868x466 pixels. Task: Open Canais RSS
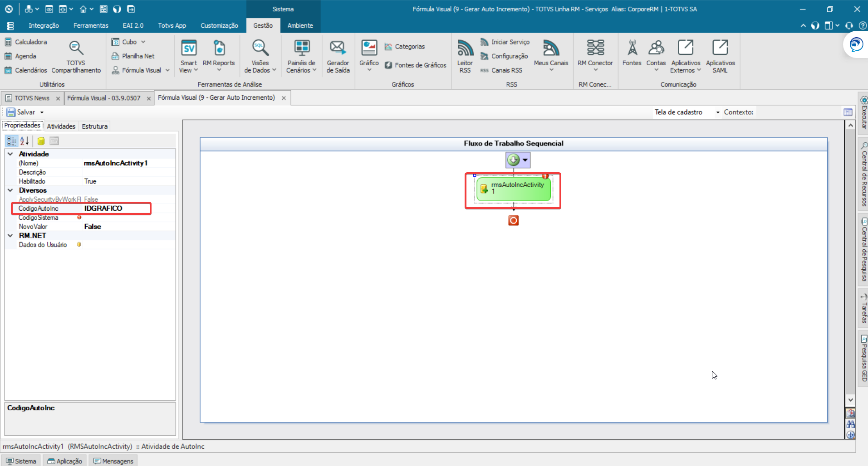point(501,70)
